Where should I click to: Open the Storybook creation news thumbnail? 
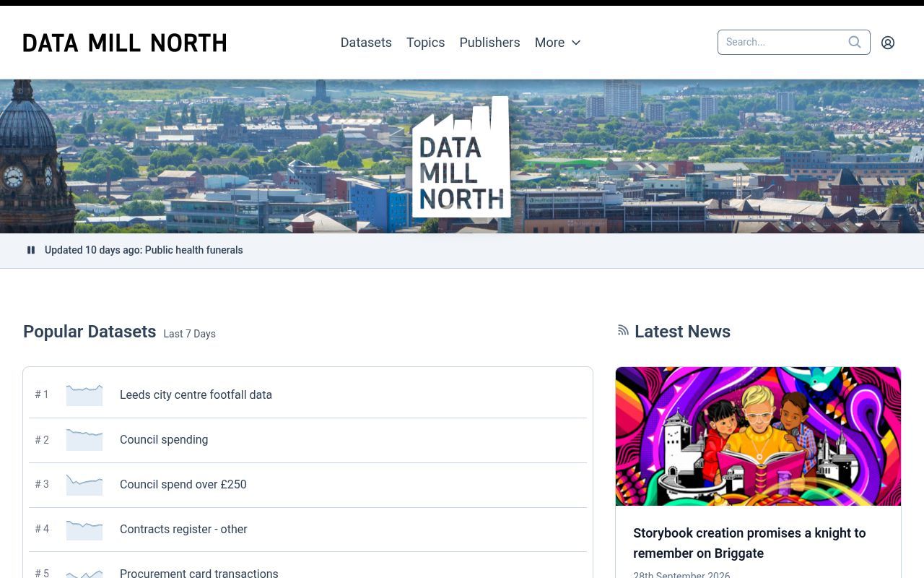point(758,436)
